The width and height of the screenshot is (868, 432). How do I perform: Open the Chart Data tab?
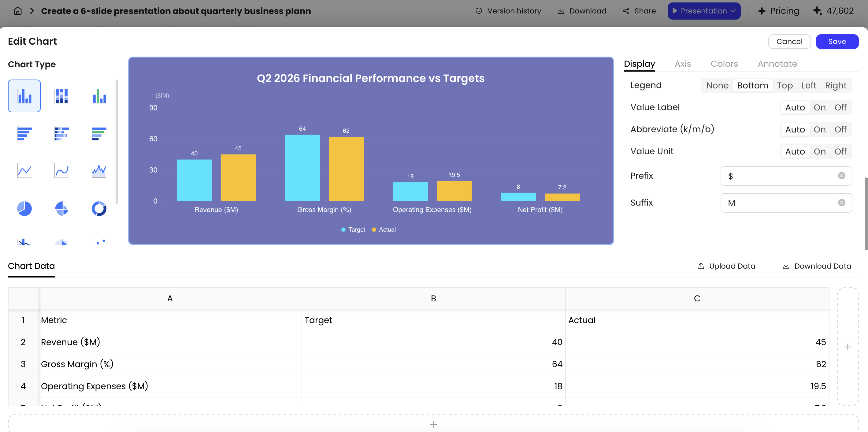(31, 266)
